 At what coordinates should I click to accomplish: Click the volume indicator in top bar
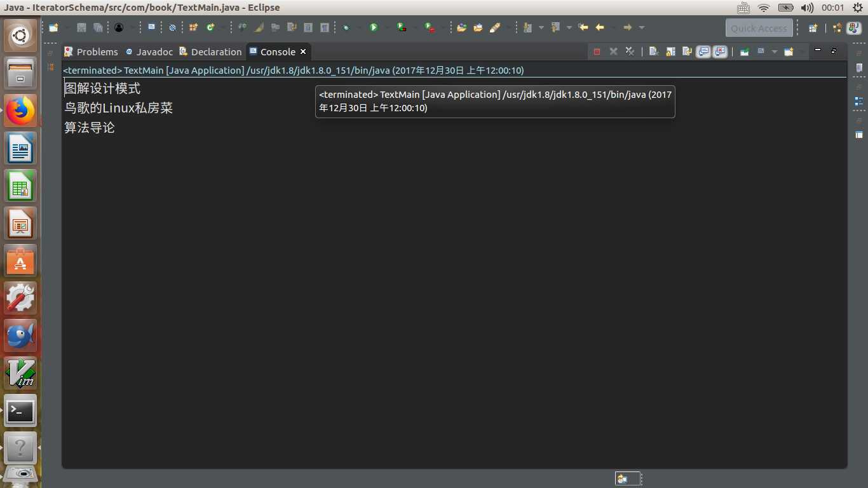pos(807,8)
